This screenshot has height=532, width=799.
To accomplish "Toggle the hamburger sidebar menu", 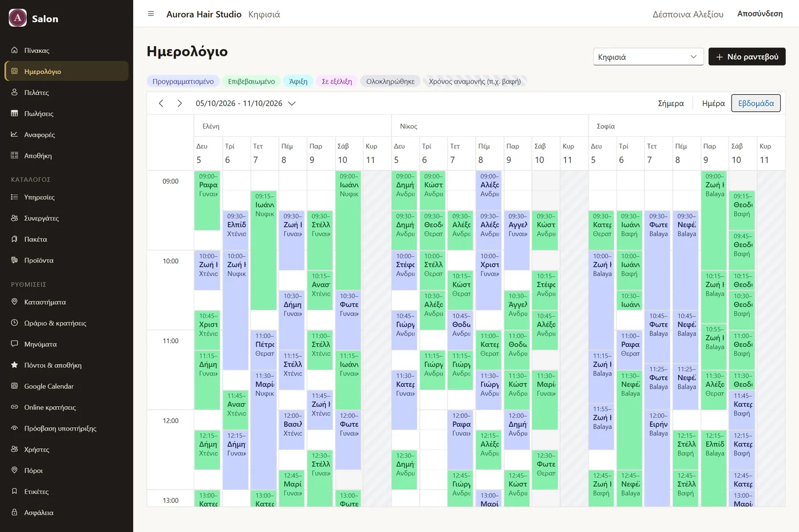I will tap(151, 14).
